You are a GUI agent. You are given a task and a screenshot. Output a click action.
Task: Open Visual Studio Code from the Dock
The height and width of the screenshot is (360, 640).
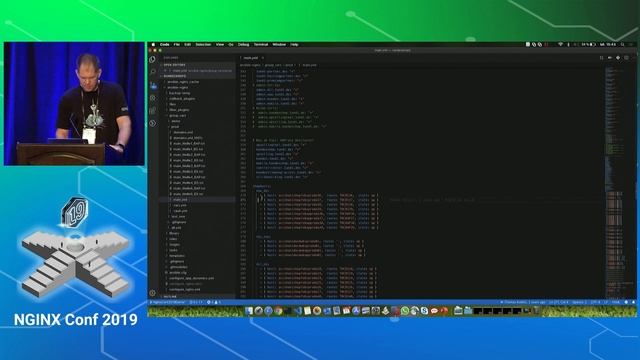298,311
